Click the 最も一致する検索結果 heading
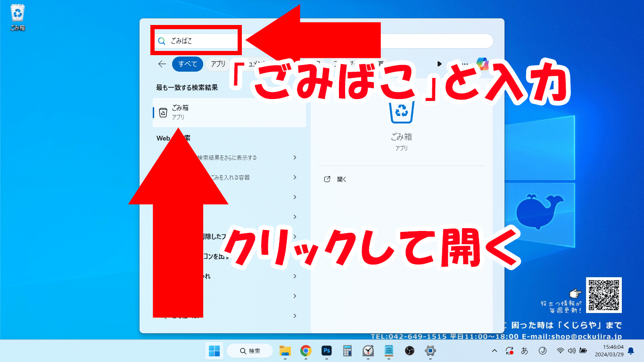Viewport: 644px width, 362px height. click(x=187, y=88)
